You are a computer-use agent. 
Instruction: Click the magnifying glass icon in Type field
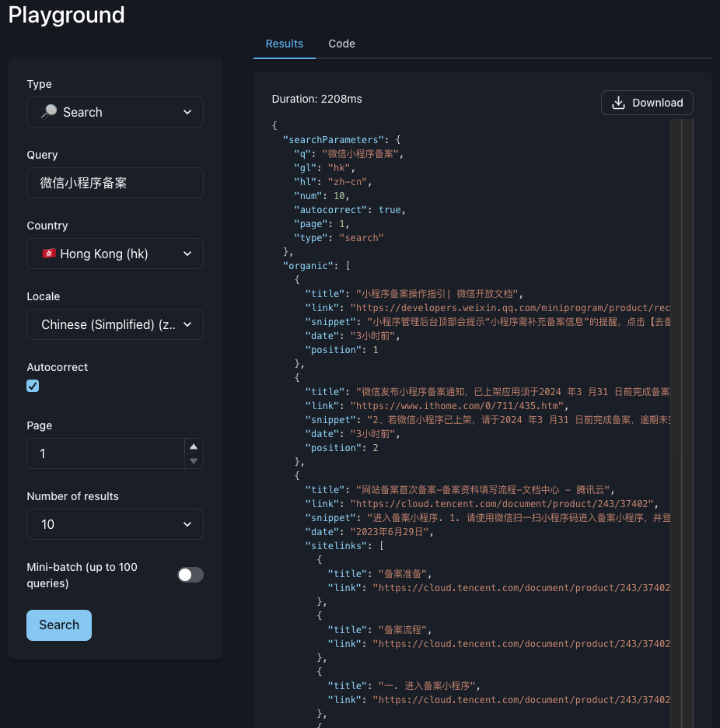point(49,112)
